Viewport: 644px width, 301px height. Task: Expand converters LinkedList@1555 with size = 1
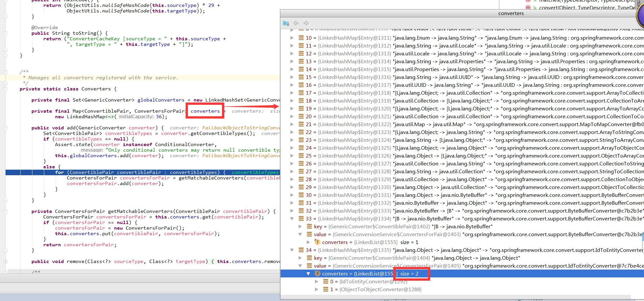click(308, 242)
